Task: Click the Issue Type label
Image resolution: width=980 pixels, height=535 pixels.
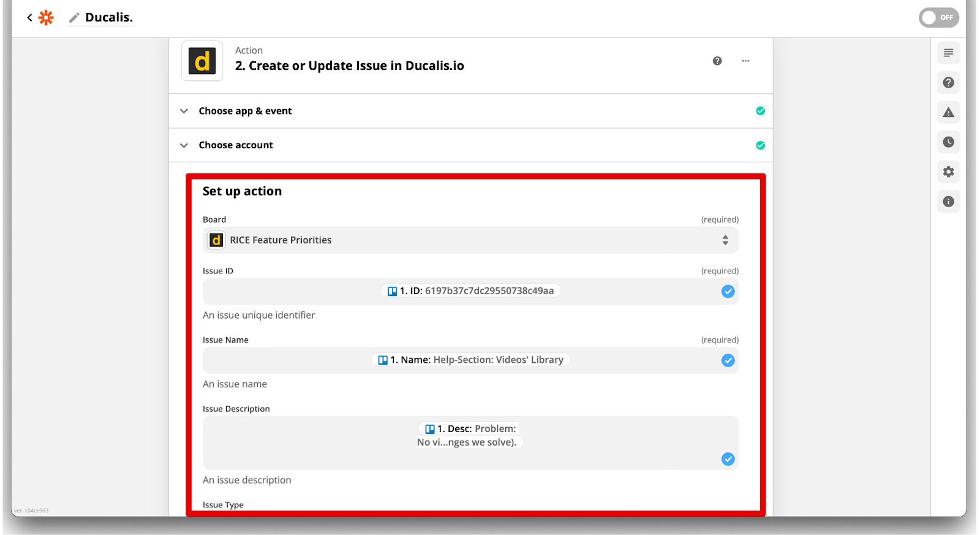Action: (223, 505)
